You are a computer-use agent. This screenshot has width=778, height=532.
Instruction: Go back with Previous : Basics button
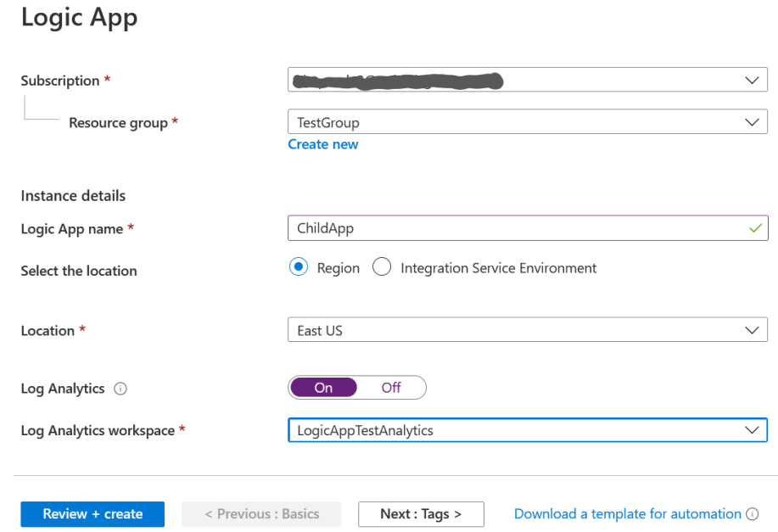[x=260, y=514]
